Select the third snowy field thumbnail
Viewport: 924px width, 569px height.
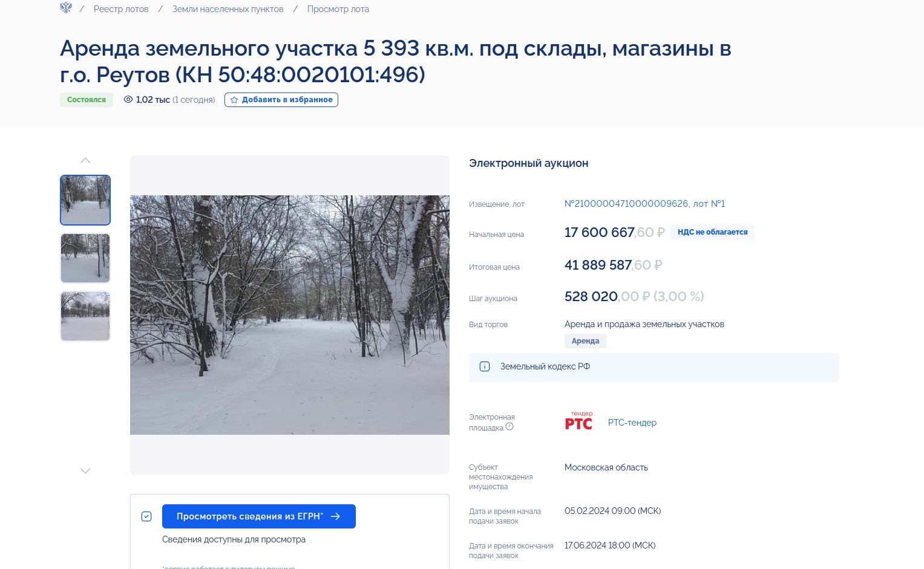[x=85, y=316]
